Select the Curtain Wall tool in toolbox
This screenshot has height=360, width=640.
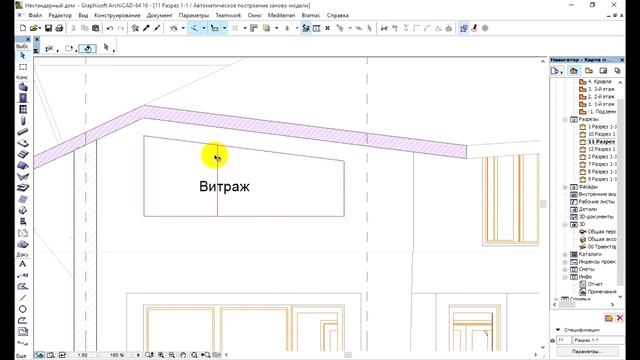click(x=23, y=199)
